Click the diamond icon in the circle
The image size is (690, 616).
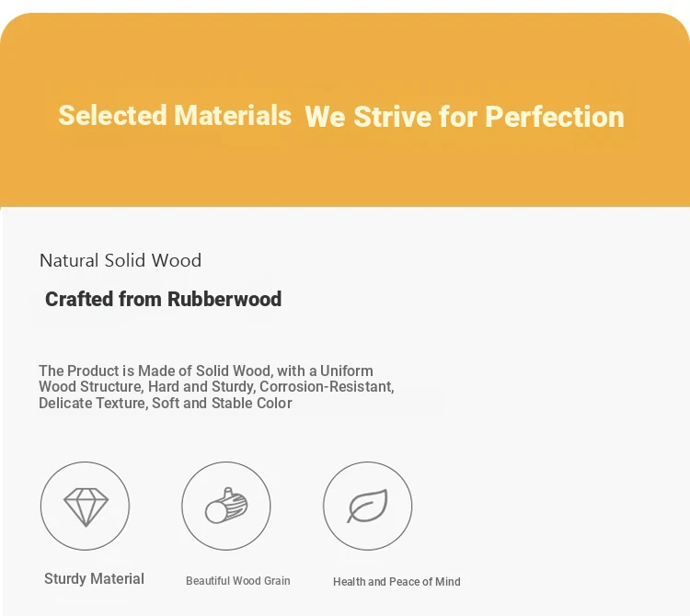(86, 507)
